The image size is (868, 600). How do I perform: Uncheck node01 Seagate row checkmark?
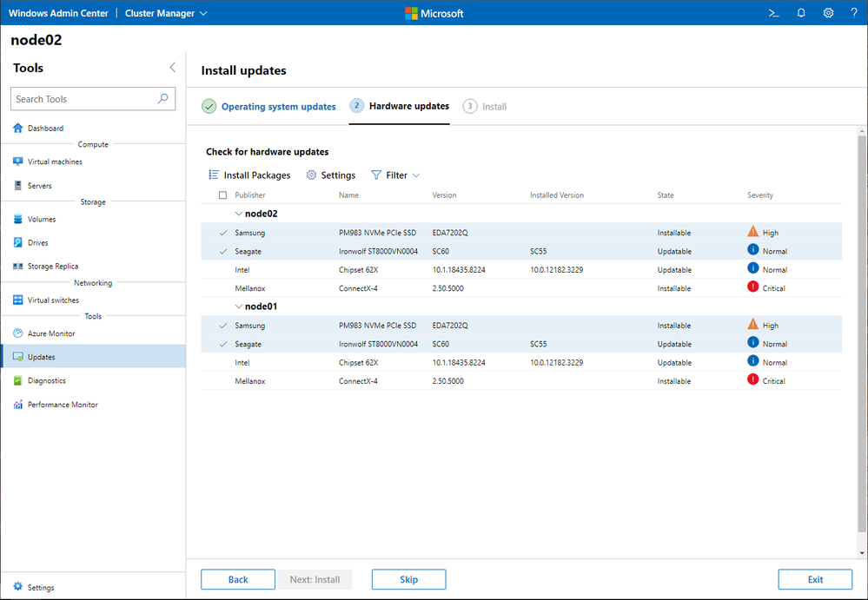coord(223,344)
